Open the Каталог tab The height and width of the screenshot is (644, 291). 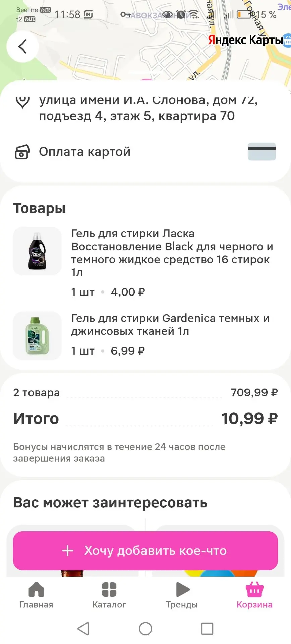coord(109,595)
